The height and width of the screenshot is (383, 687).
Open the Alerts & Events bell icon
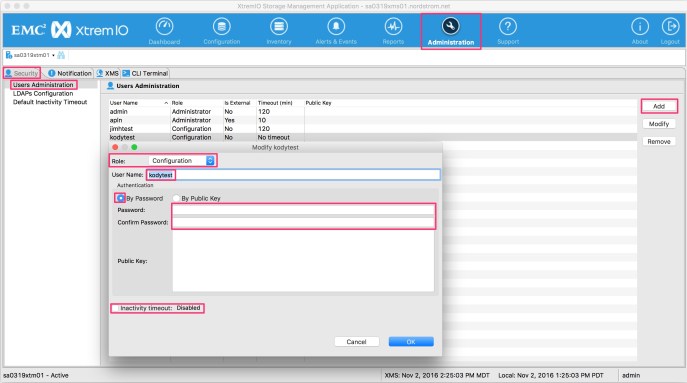[336, 27]
